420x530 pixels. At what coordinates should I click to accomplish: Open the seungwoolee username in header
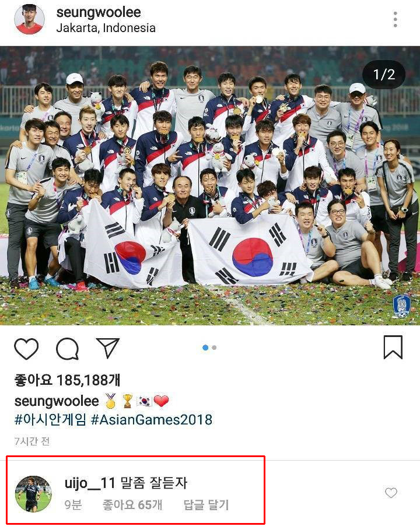99,12
